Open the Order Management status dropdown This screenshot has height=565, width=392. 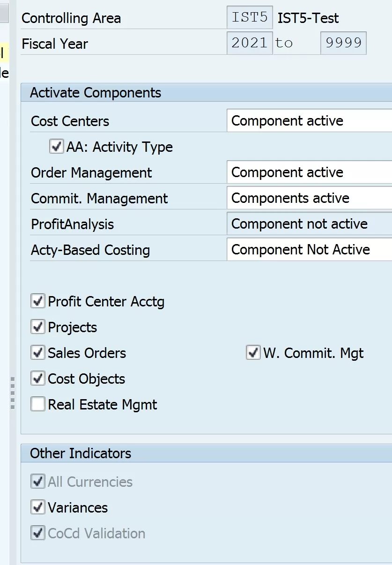coord(309,172)
